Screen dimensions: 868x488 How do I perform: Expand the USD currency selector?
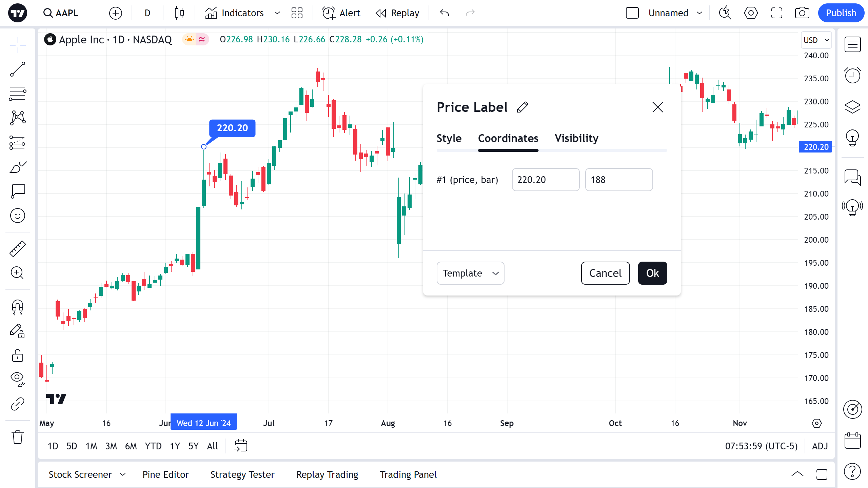click(816, 40)
